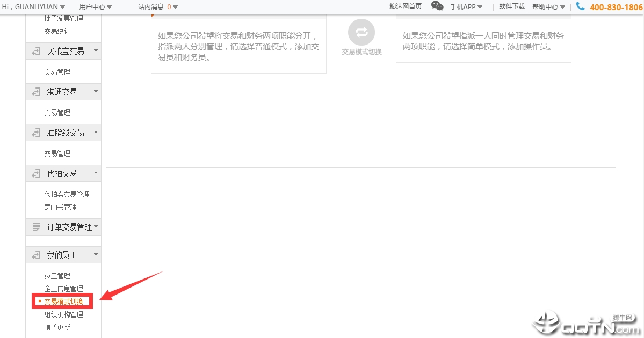Select 意向书管理 under 代拍交易
The width and height of the screenshot is (644, 338).
(x=60, y=207)
